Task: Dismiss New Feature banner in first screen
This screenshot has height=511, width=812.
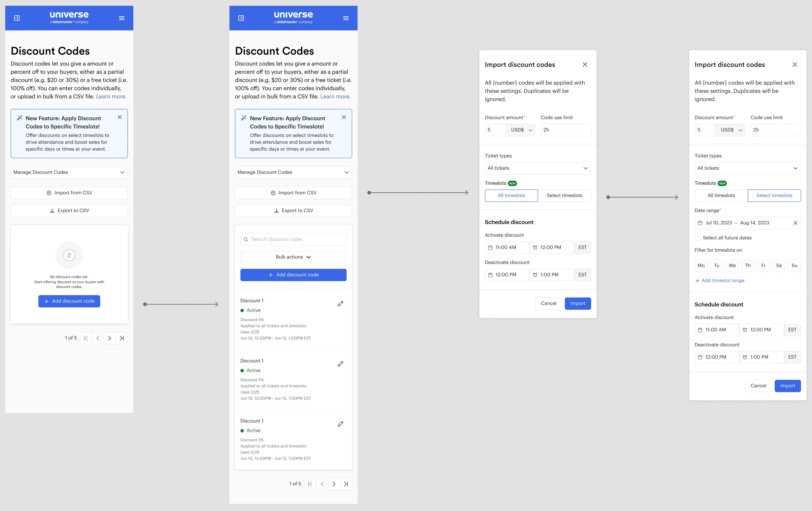Action: tap(119, 117)
